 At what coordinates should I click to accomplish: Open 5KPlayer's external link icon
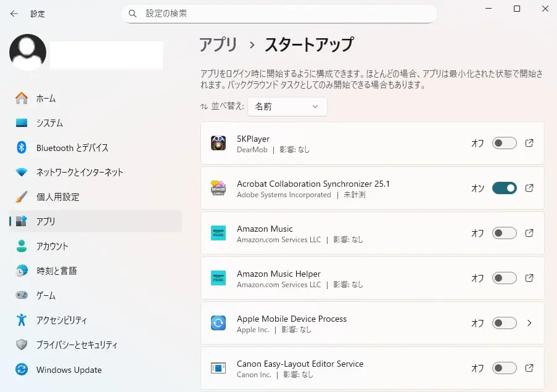[529, 143]
